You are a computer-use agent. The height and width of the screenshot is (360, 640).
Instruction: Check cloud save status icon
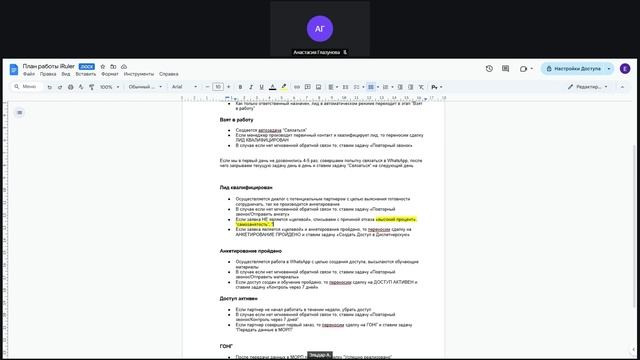pyautogui.click(x=124, y=67)
